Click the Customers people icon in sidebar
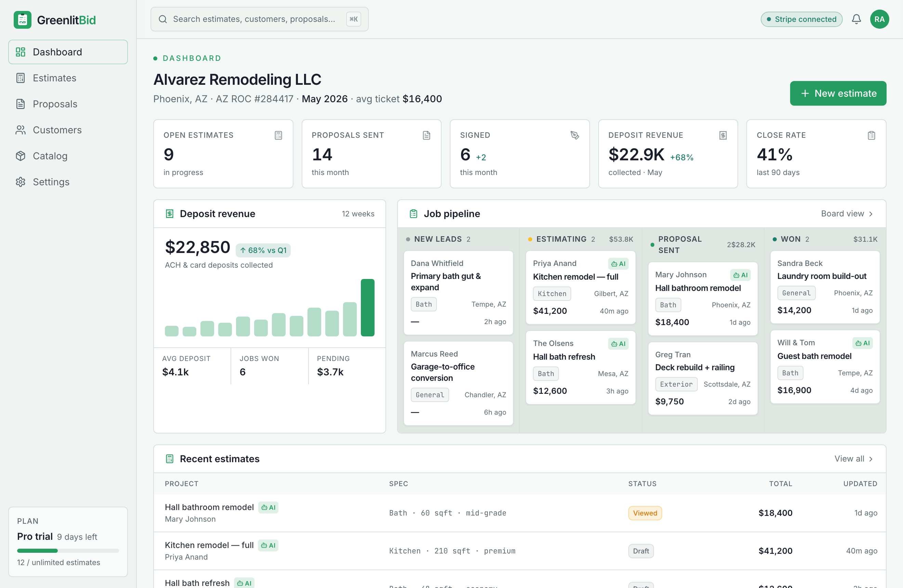The image size is (903, 588). [x=21, y=130]
